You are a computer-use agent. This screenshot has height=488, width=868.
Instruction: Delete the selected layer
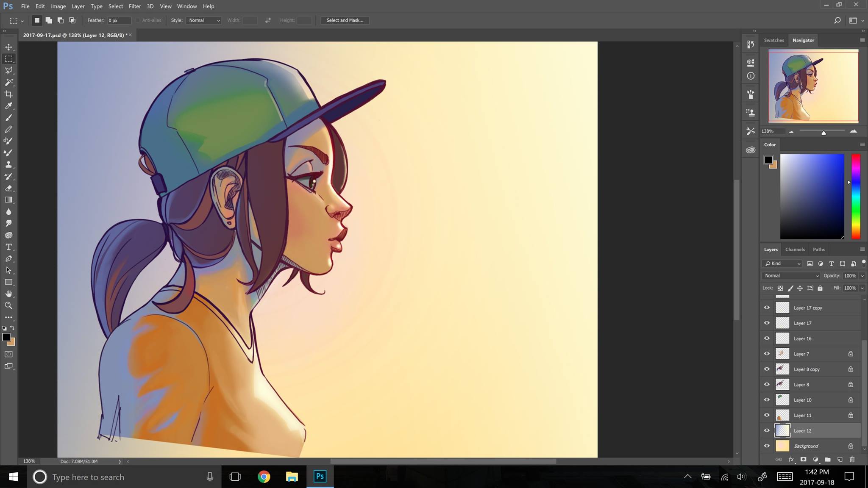(852, 459)
